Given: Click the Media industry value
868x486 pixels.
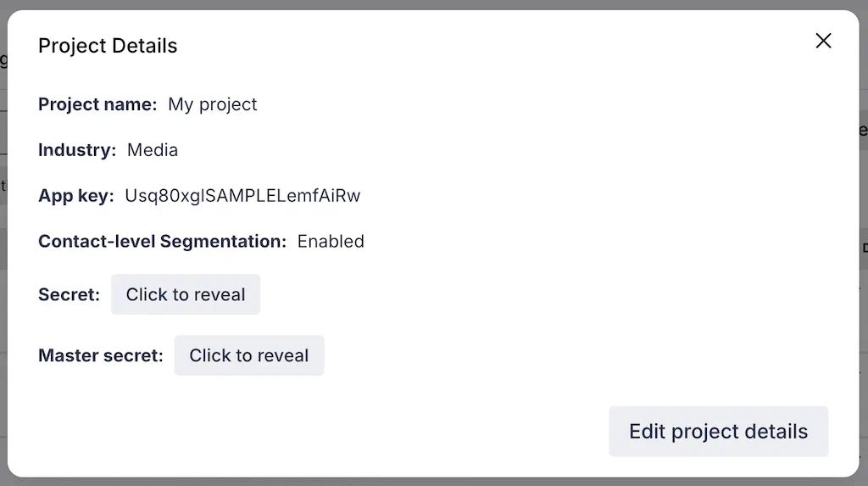Looking at the screenshot, I should (153, 150).
